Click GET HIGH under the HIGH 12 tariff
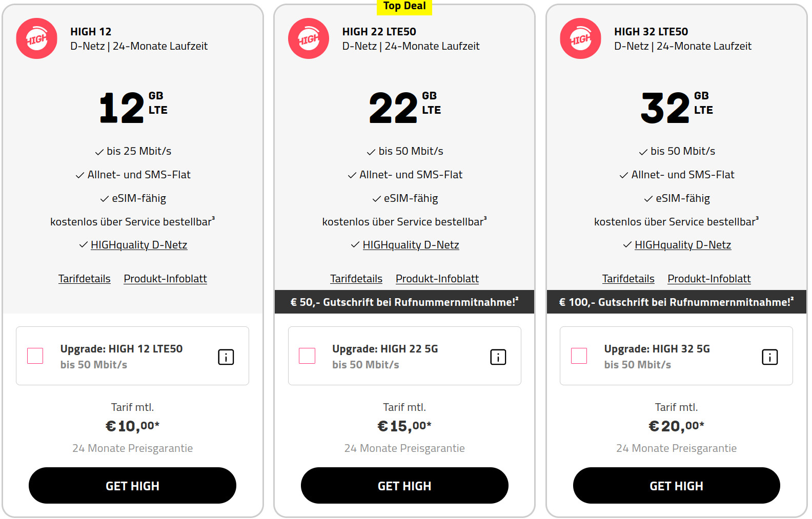 pyautogui.click(x=132, y=485)
